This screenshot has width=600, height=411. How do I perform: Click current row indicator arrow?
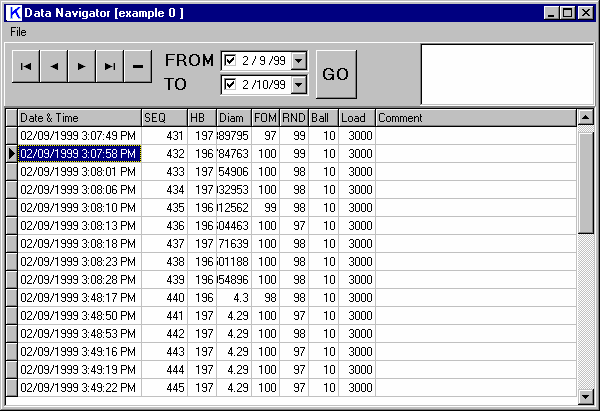point(11,153)
